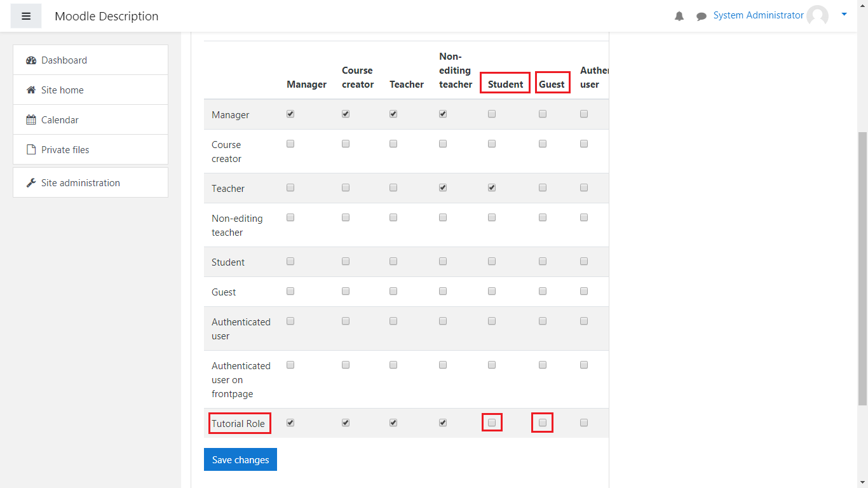
Task: Click the Calendar icon in sidebar
Action: 31,120
